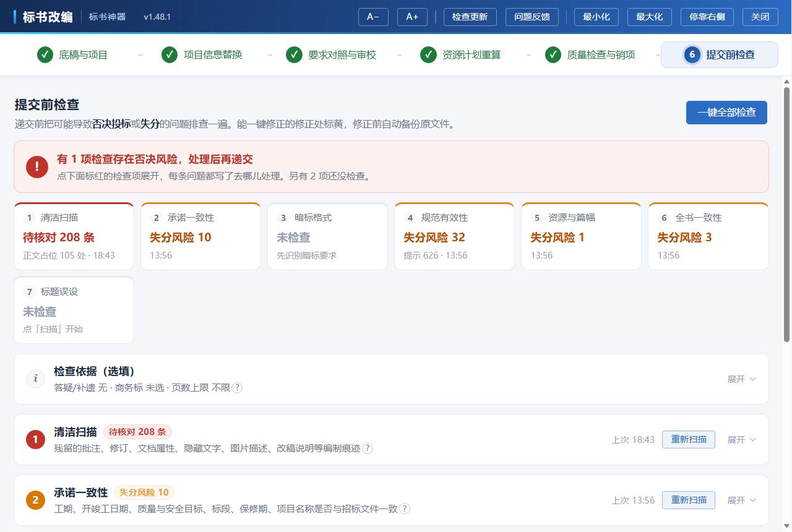Click the step 6 number badge
The width and height of the screenshot is (792, 532).
click(692, 54)
